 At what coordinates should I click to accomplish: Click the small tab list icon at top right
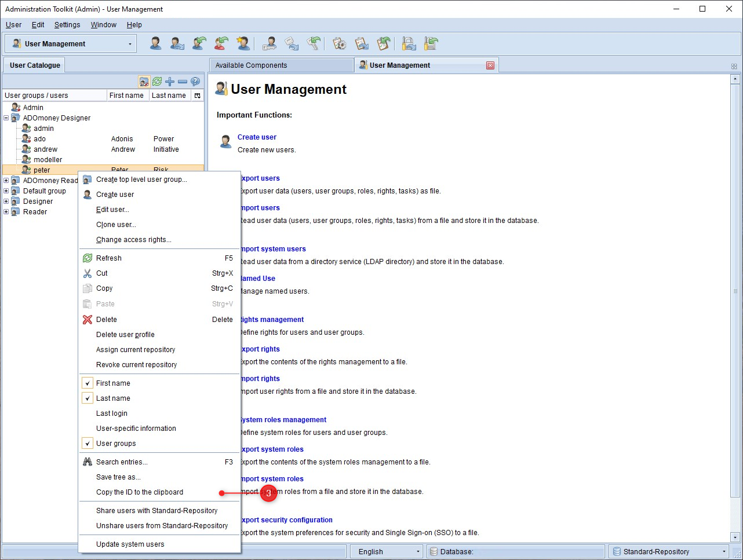[734, 66]
